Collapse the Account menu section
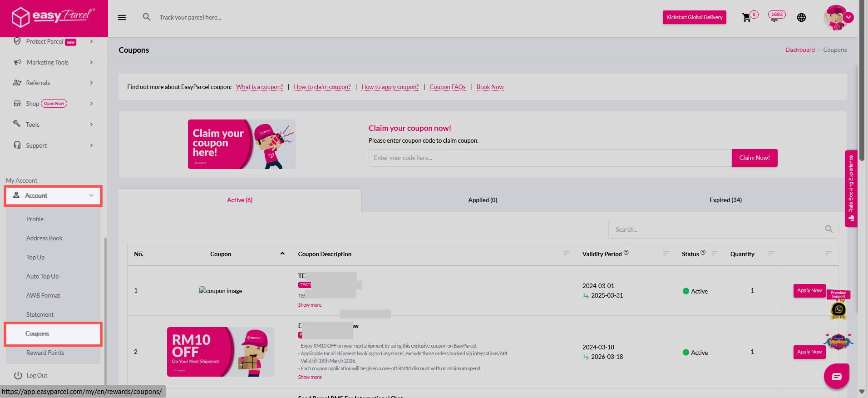This screenshot has width=868, height=398. (x=53, y=196)
